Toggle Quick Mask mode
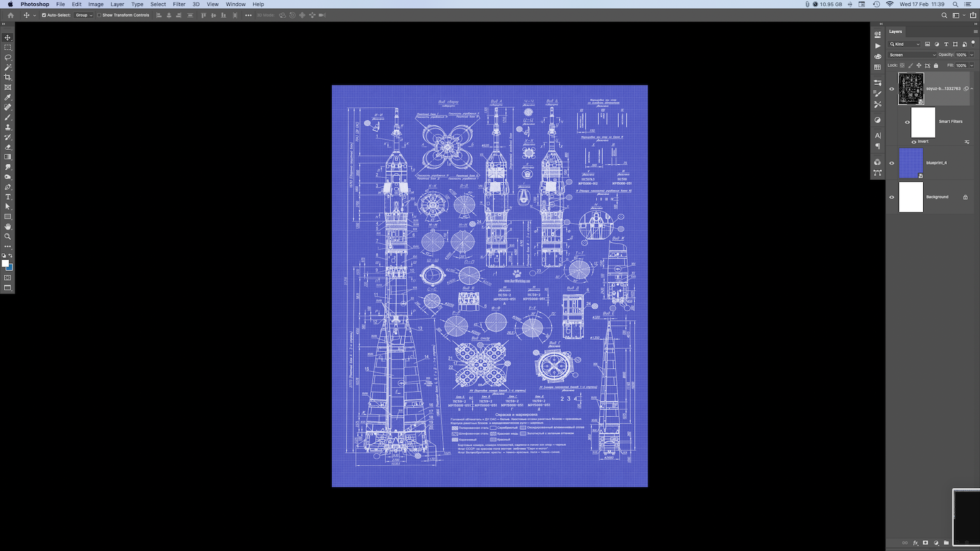Viewport: 980px width, 551px height. coord(8,277)
